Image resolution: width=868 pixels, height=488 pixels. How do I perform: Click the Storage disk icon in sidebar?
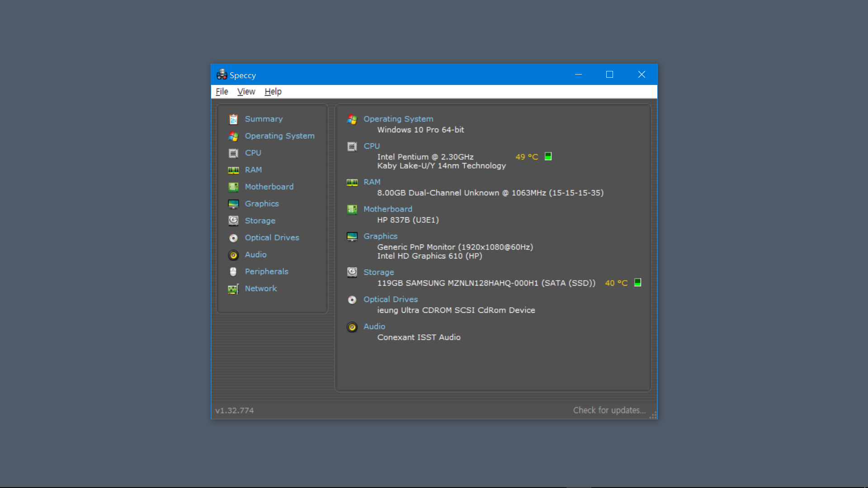234,221
